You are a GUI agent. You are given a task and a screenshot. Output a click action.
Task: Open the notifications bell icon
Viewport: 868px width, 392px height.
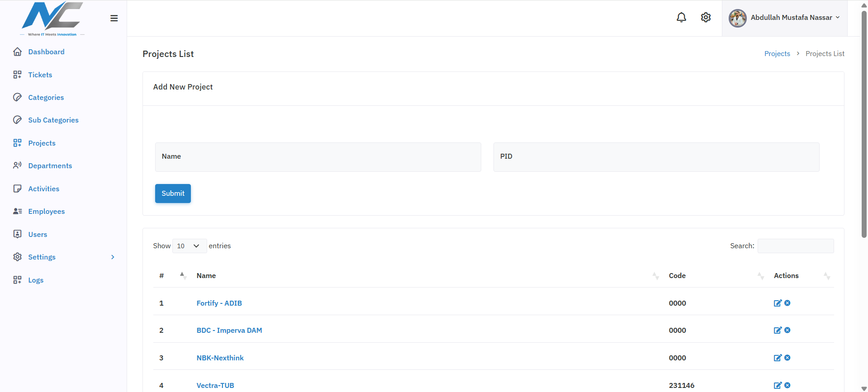tap(681, 17)
